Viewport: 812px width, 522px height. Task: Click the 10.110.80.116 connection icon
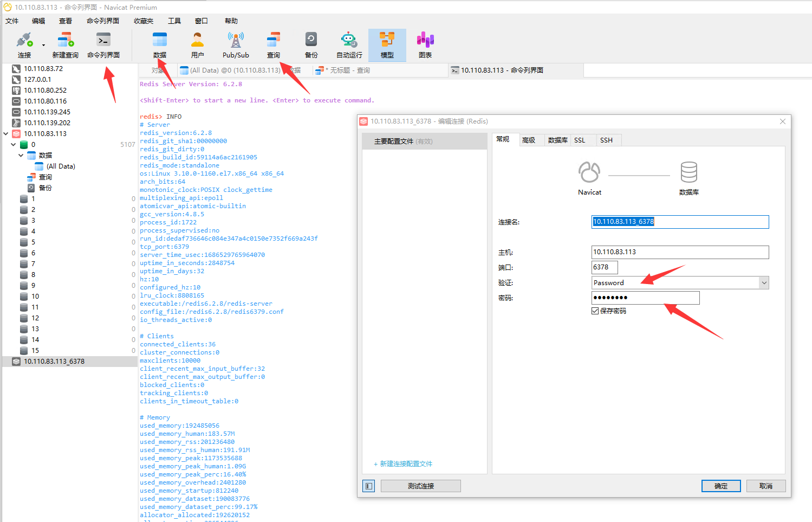pos(16,101)
